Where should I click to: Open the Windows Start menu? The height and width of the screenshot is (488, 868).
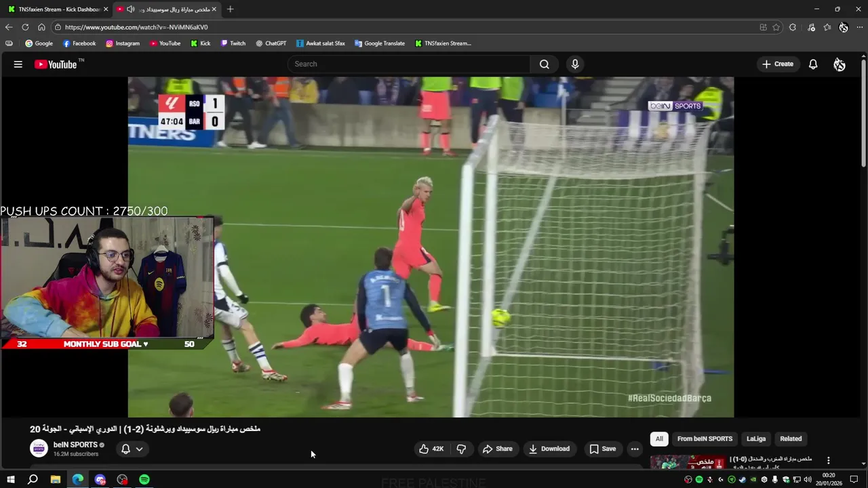(x=10, y=479)
